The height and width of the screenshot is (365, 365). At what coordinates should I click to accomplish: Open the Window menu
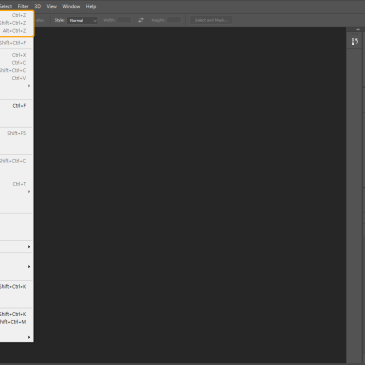pyautogui.click(x=71, y=6)
